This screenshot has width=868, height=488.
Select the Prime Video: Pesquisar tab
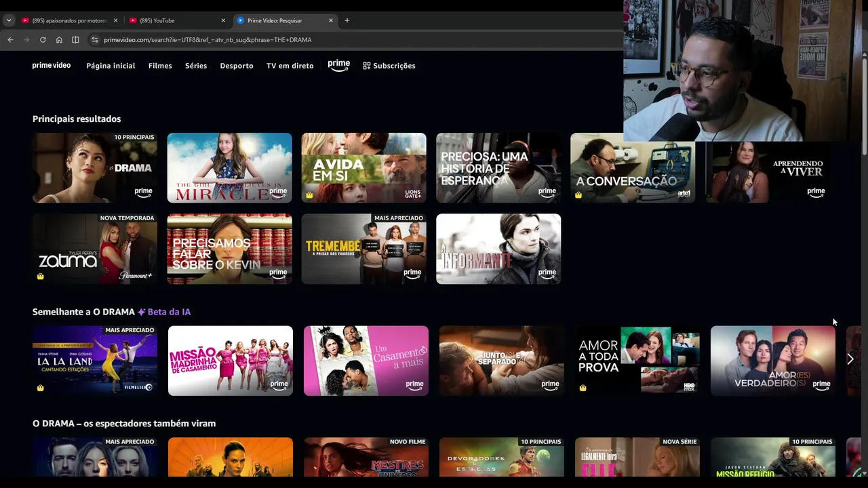[x=284, y=20]
